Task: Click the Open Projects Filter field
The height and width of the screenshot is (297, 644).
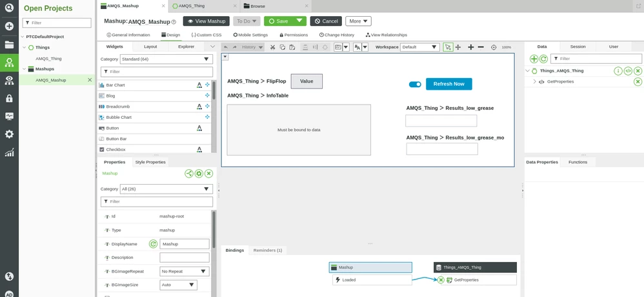Action: (57, 23)
